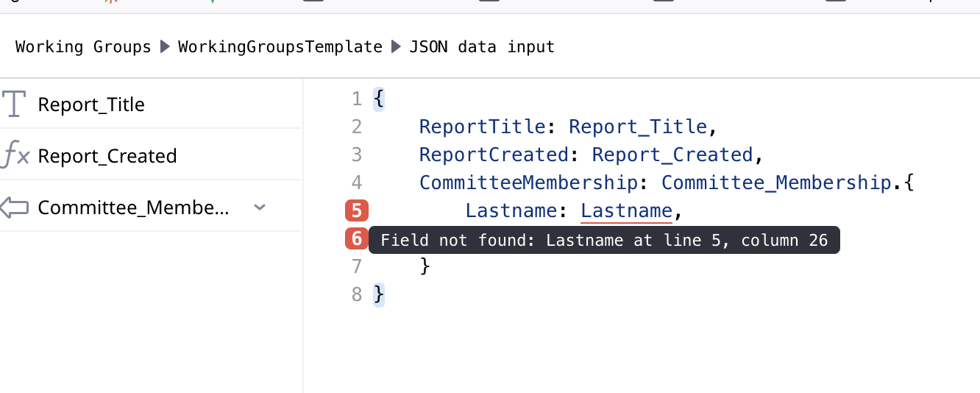Place cursor on Committee_Membership reference on line 4
980x393 pixels.
tap(776, 183)
